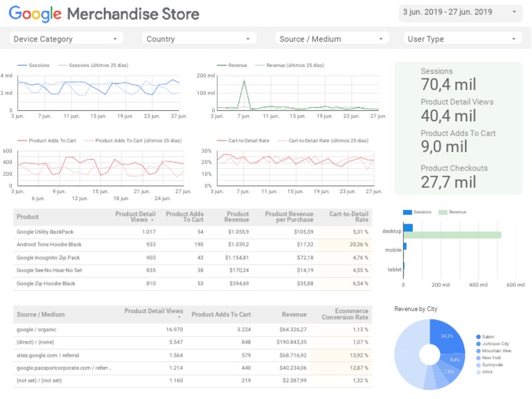
Task: Click the Sessions scorecard value 70,4 mil
Action: click(x=448, y=85)
